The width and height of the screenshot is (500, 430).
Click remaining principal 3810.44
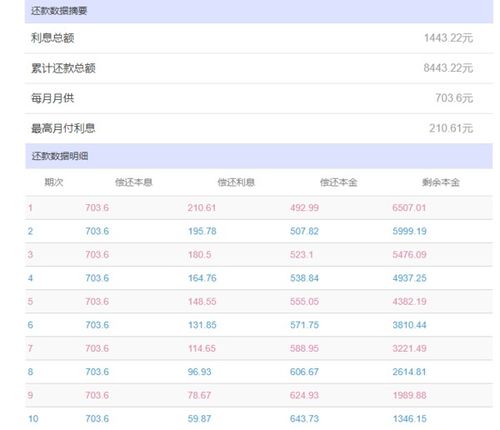409,325
